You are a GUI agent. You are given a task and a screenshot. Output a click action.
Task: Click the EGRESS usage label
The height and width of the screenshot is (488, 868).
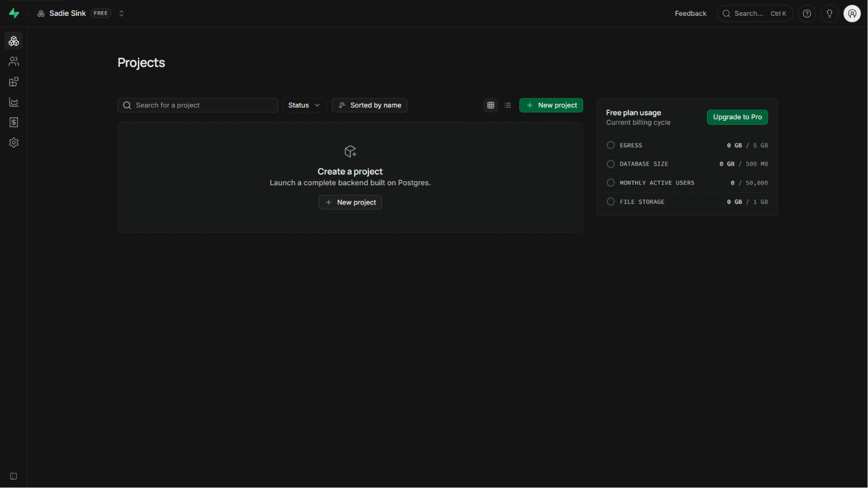click(631, 146)
